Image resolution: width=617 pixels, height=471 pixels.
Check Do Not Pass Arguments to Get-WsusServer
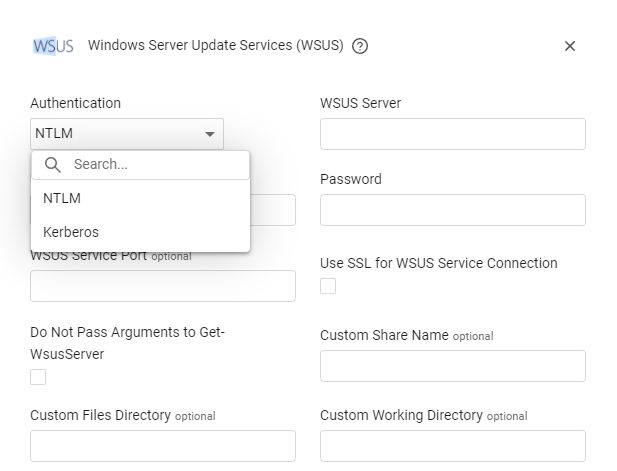[x=38, y=377]
